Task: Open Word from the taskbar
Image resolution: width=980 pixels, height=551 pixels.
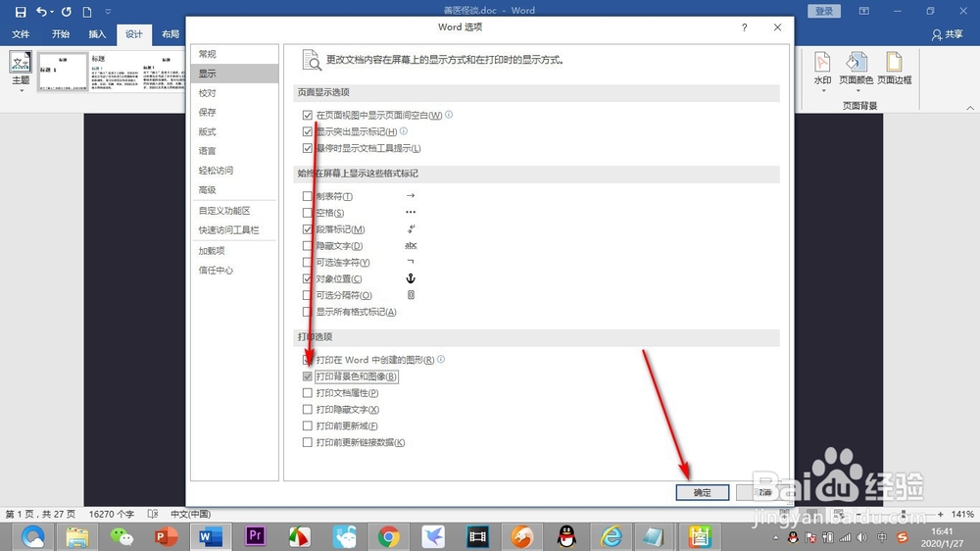Action: (x=211, y=536)
